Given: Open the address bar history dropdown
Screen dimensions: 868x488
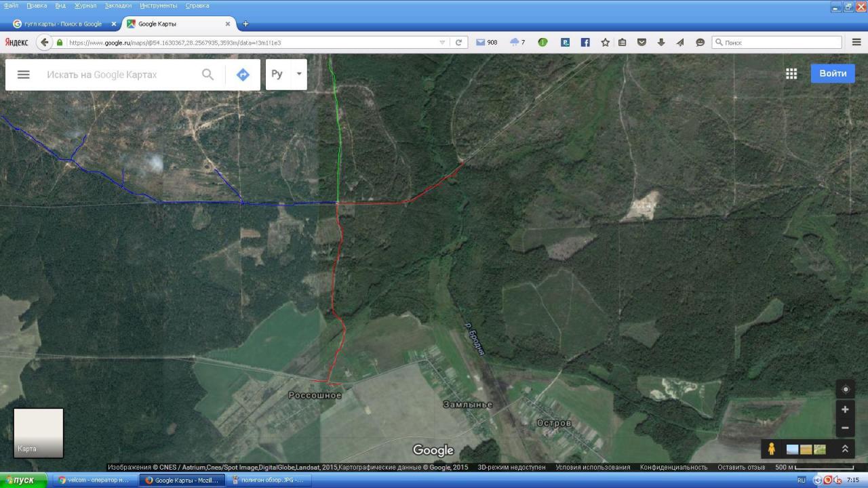Looking at the screenshot, I should 442,42.
